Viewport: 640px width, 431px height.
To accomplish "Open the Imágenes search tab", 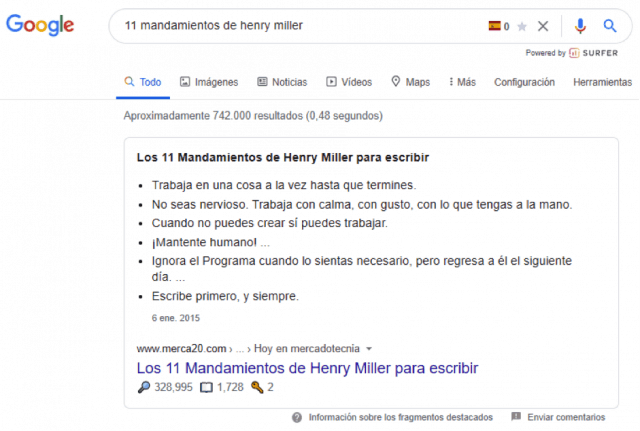I will coord(211,82).
